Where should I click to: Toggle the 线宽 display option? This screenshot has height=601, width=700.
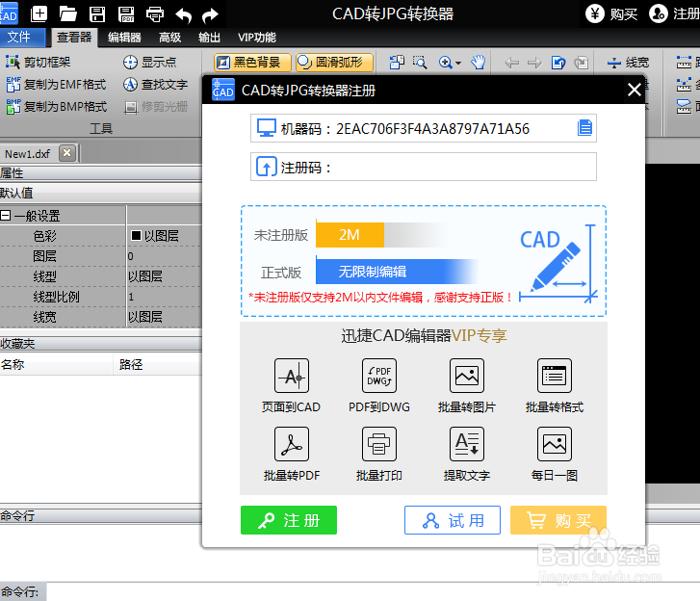click(628, 63)
